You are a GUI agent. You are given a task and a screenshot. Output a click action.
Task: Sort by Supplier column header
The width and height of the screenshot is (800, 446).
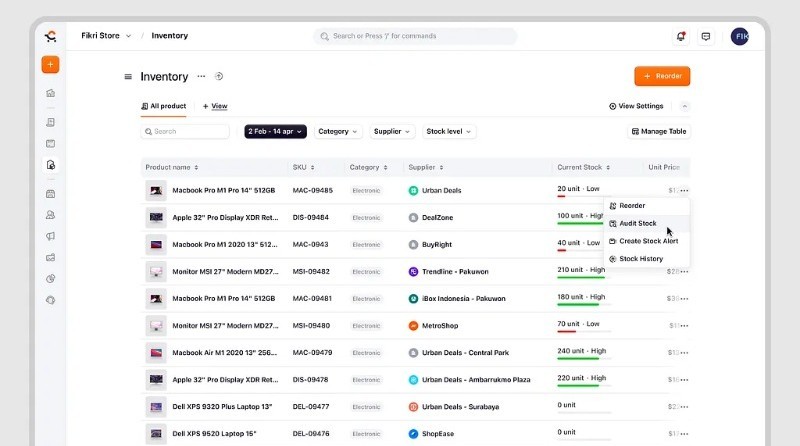[426, 167]
